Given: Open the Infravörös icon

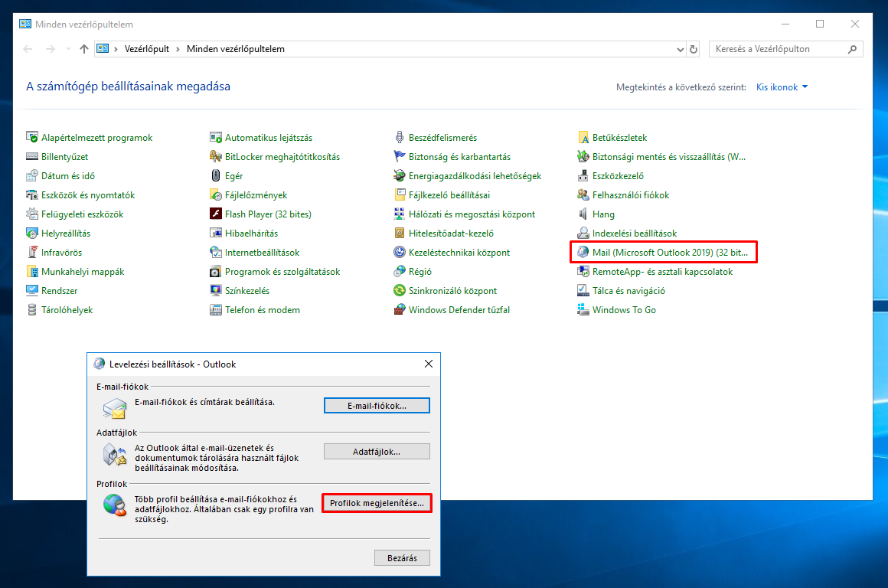Looking at the screenshot, I should click(31, 252).
